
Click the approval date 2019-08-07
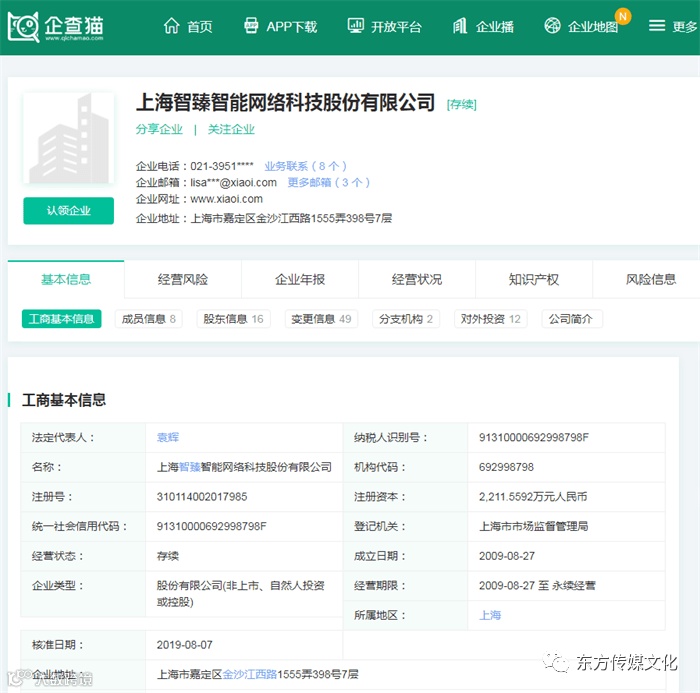coord(184,645)
